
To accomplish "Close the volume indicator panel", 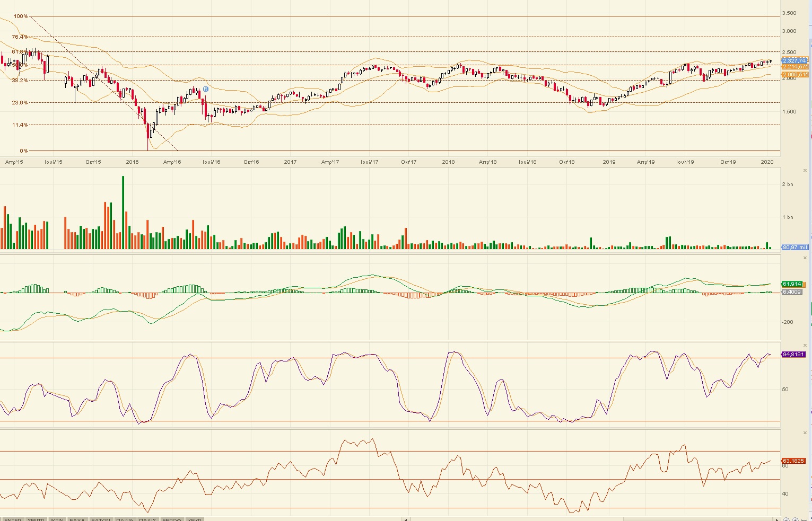I will point(805,171).
